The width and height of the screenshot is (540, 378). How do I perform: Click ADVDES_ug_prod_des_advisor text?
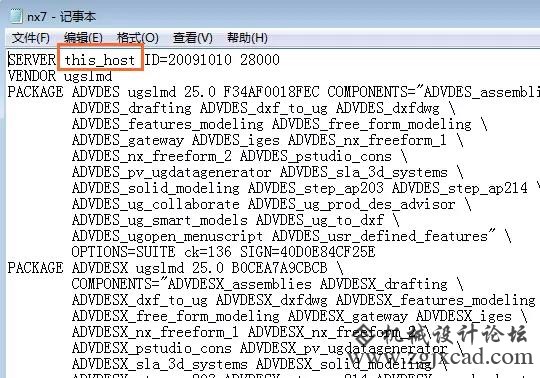pyautogui.click(x=351, y=204)
